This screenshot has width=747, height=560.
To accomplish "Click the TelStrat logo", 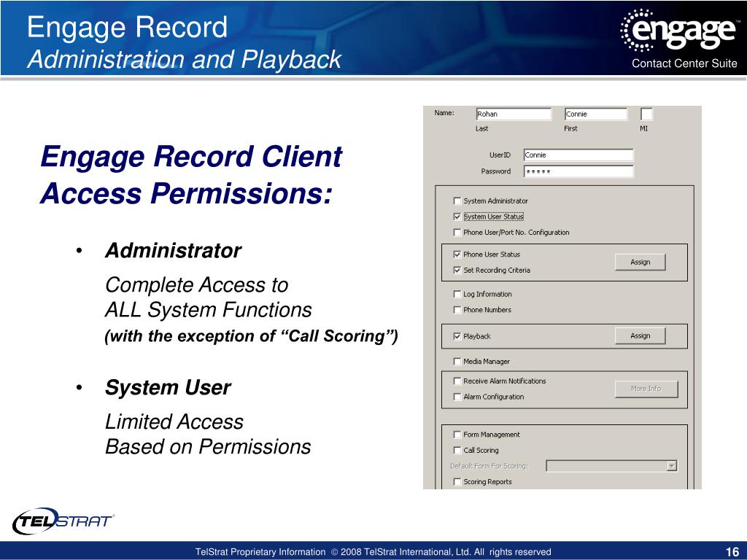I will click(63, 521).
